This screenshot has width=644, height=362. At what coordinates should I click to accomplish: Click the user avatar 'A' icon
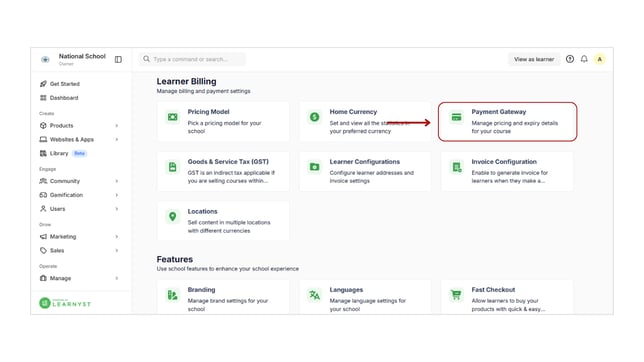600,59
